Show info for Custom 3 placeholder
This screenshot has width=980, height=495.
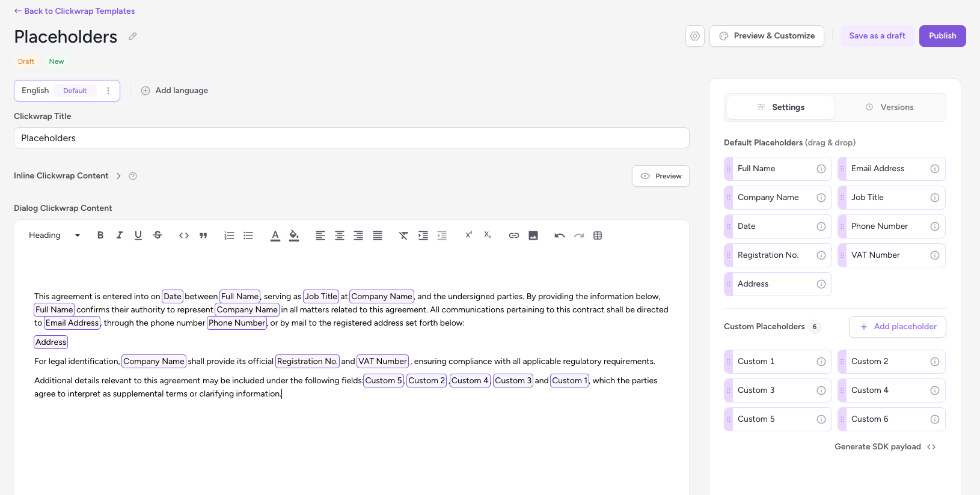[821, 390]
